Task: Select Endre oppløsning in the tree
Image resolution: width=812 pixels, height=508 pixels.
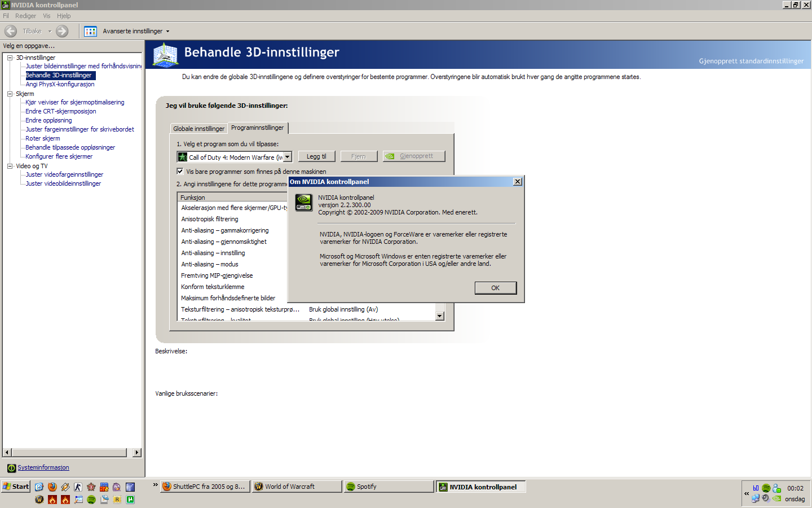Action: [x=48, y=120]
